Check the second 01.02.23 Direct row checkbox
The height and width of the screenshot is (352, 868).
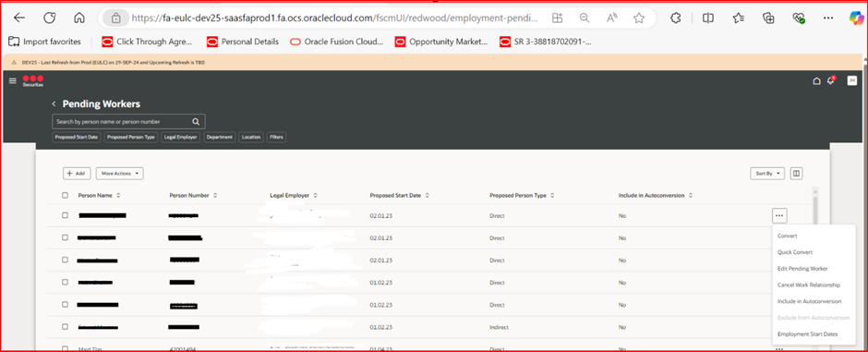click(x=66, y=304)
